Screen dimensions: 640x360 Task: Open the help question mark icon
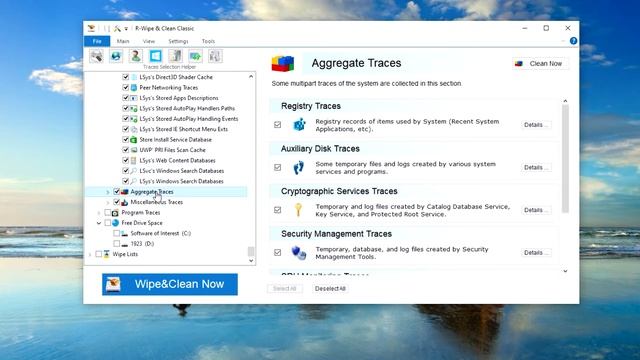(x=573, y=41)
